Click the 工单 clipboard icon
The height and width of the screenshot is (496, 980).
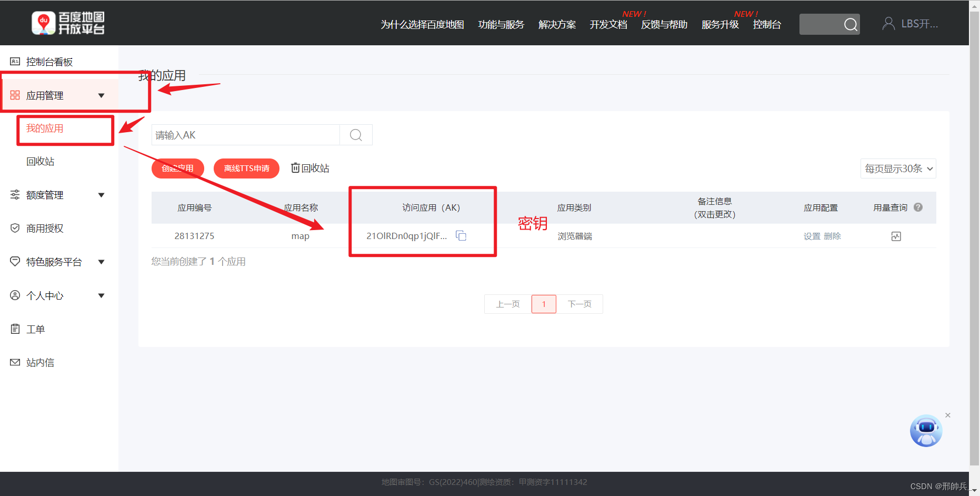tap(15, 329)
